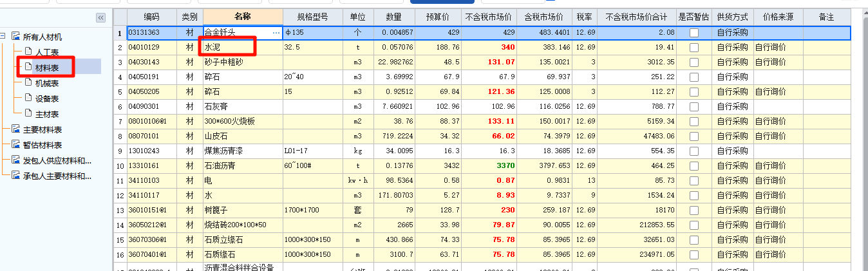868x271 pixels.
Task: Collapse the 所有人材机 tree node
Action: click(4, 37)
